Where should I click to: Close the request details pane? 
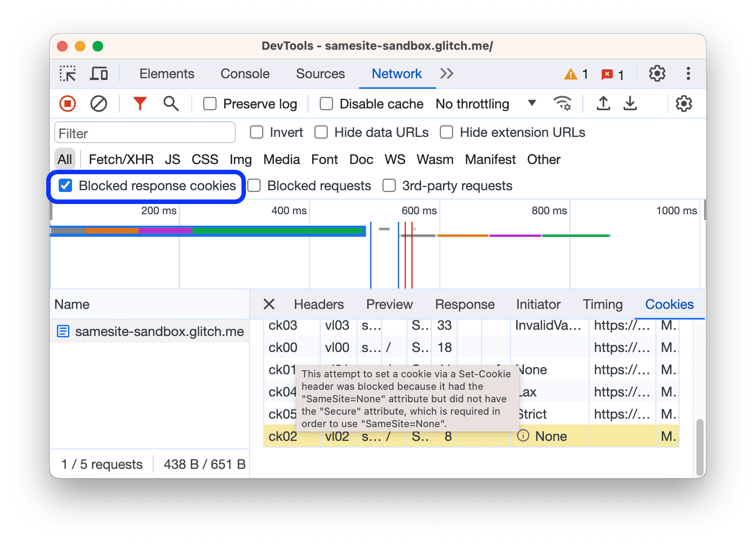tap(269, 304)
